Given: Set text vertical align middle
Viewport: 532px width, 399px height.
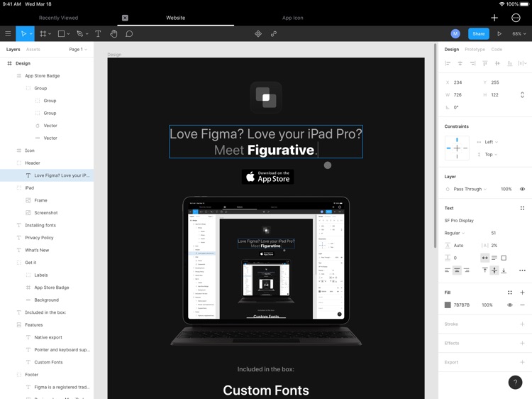Looking at the screenshot, I should click(x=494, y=270).
